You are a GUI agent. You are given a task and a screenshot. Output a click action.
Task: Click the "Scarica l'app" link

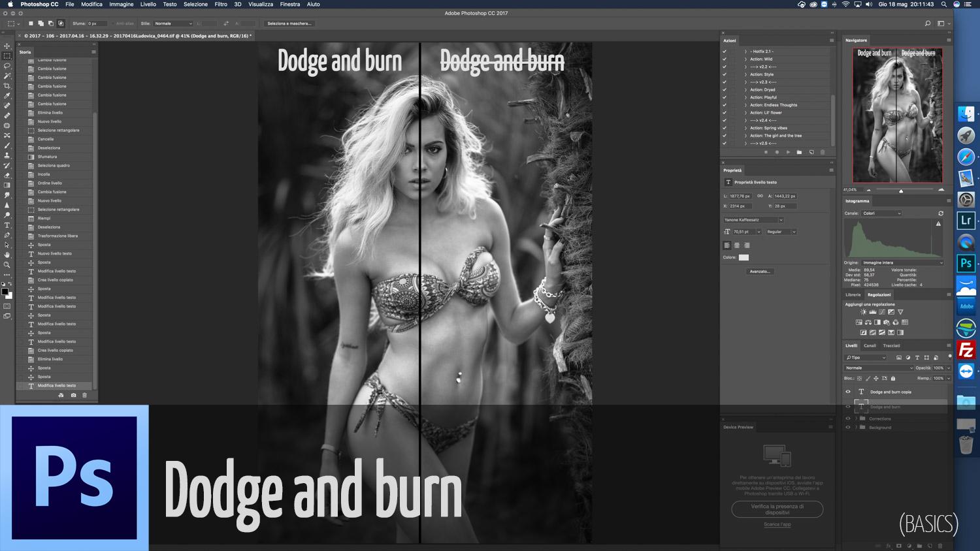pyautogui.click(x=777, y=524)
